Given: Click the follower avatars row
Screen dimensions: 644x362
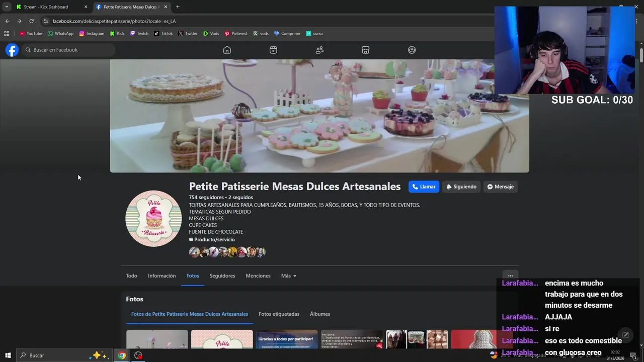Looking at the screenshot, I should click(227, 252).
